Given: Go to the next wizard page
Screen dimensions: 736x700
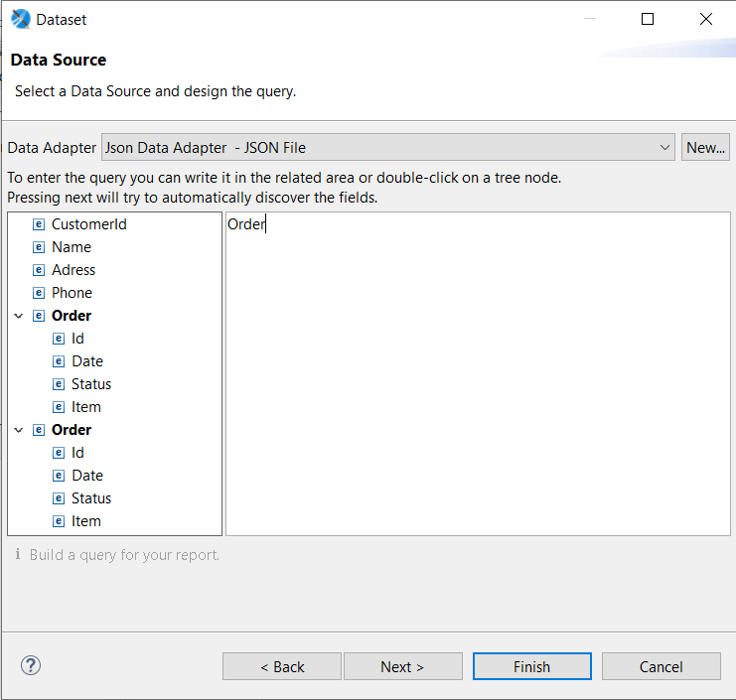Looking at the screenshot, I should coord(402,666).
